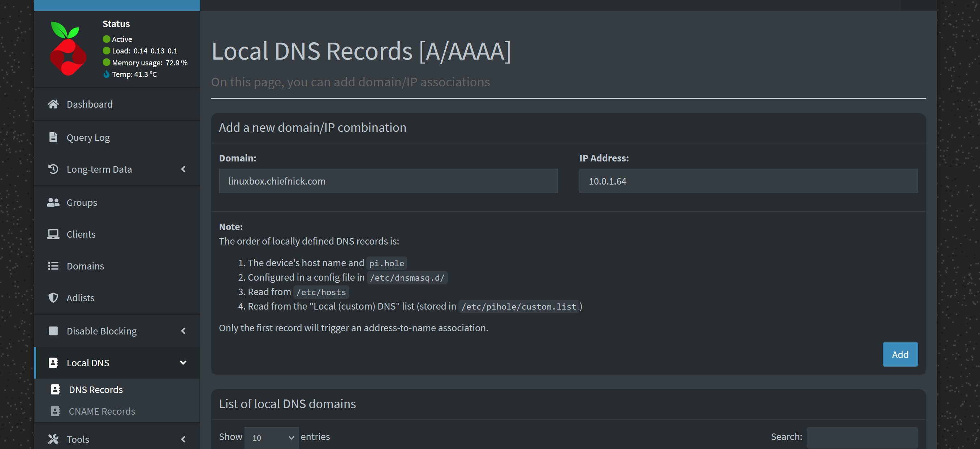980x449 pixels.
Task: Click the Adlists shield icon
Action: (x=53, y=298)
